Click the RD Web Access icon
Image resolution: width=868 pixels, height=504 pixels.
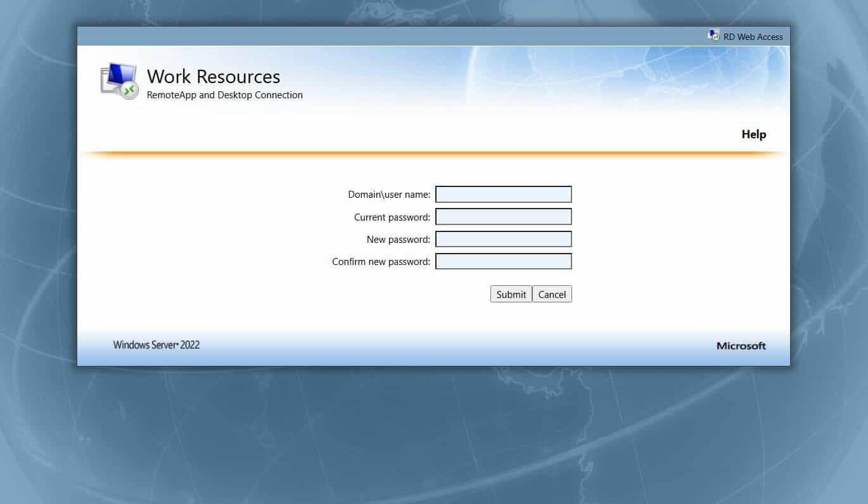coord(713,35)
